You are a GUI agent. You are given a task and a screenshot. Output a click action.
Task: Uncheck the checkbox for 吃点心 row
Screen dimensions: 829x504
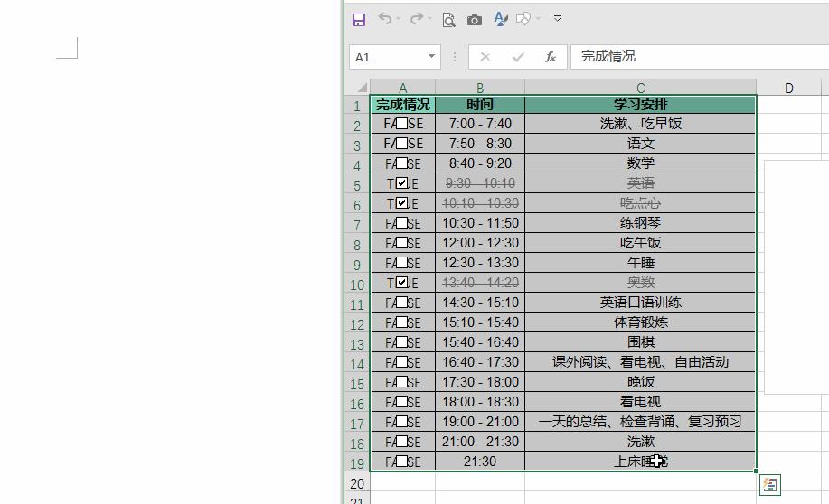pyautogui.click(x=401, y=203)
